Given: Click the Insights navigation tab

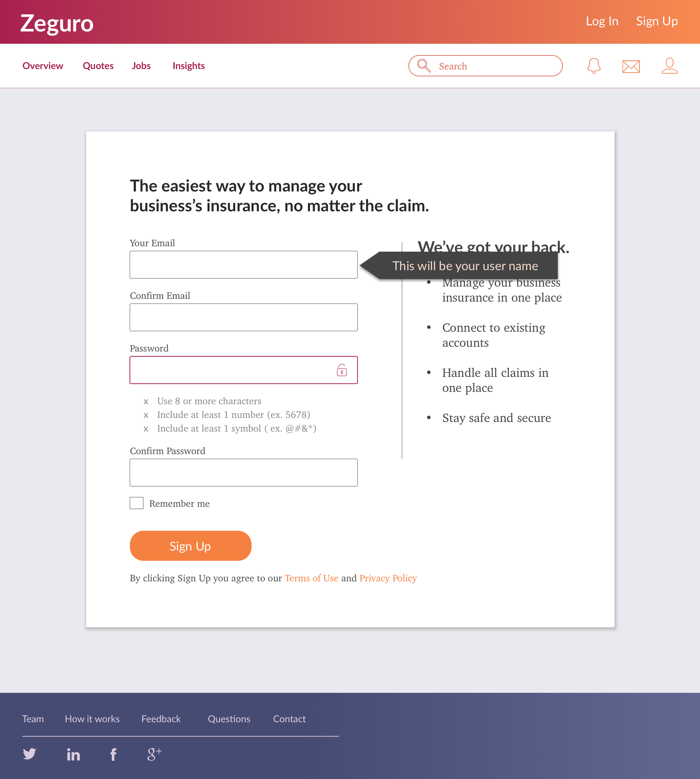Looking at the screenshot, I should click(188, 66).
